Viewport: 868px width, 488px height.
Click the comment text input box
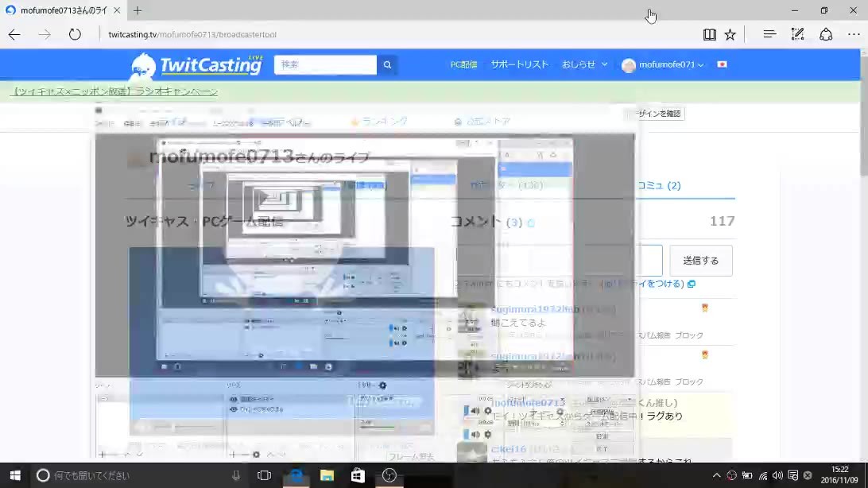click(x=560, y=261)
